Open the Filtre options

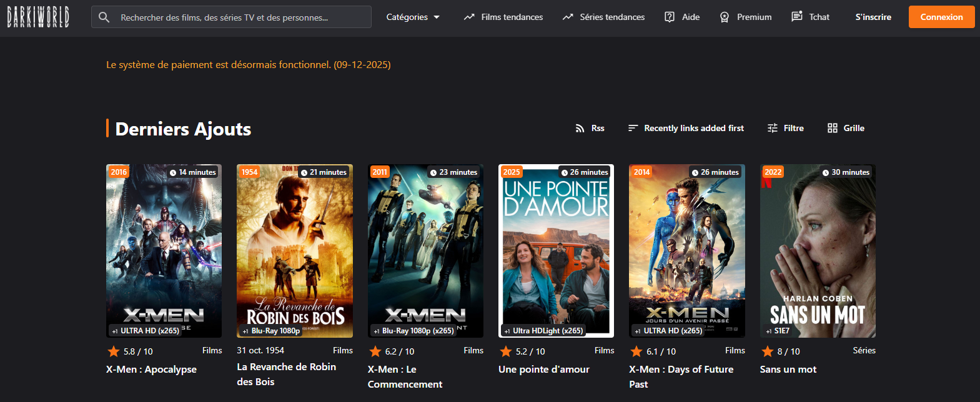coord(785,128)
